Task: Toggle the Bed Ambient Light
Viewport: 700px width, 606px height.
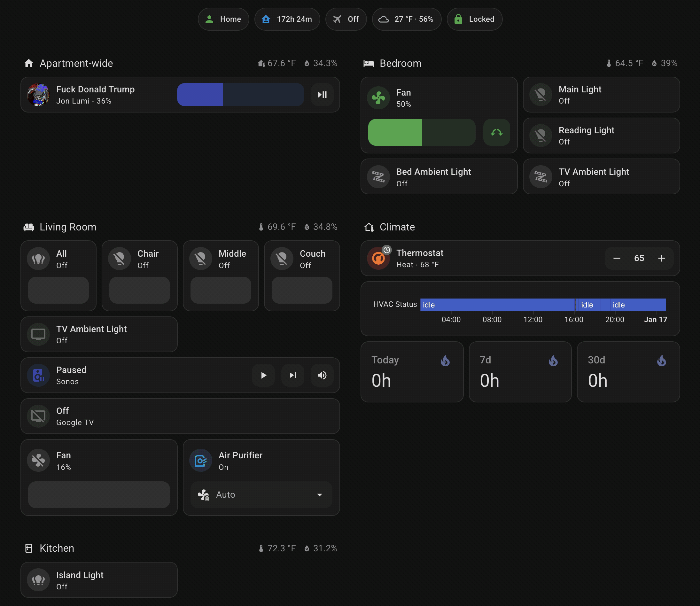Action: click(x=439, y=177)
